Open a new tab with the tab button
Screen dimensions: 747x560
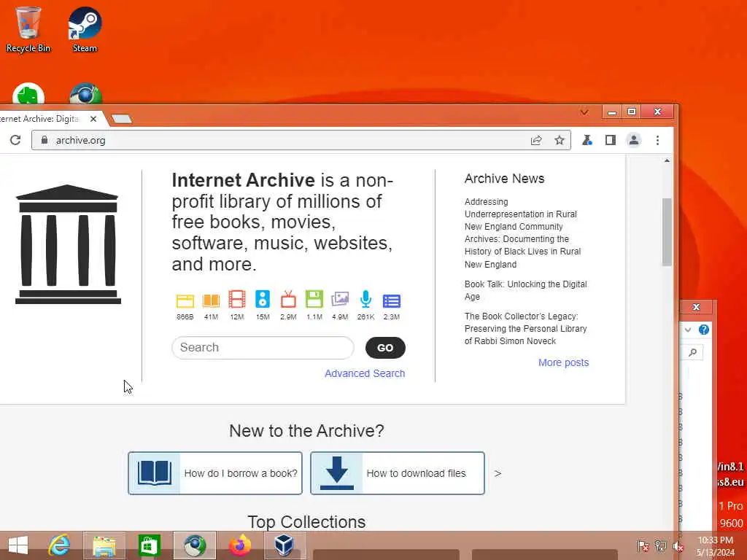pyautogui.click(x=122, y=119)
